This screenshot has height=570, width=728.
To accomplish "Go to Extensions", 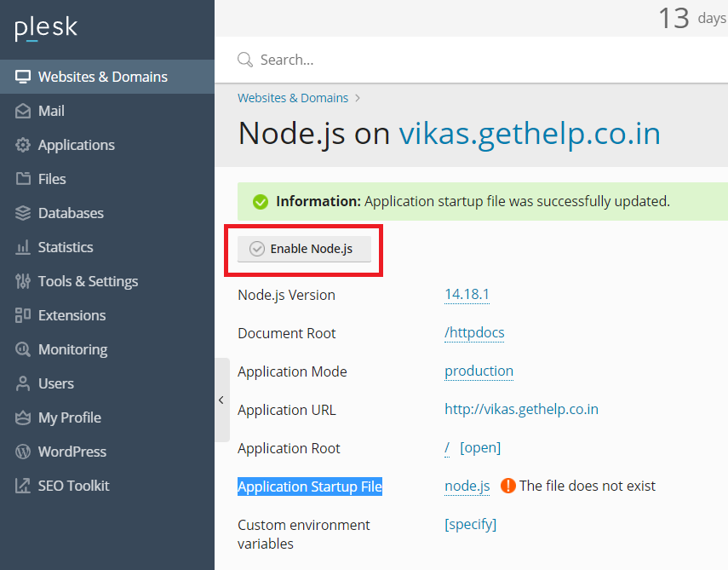I will 107,315.
